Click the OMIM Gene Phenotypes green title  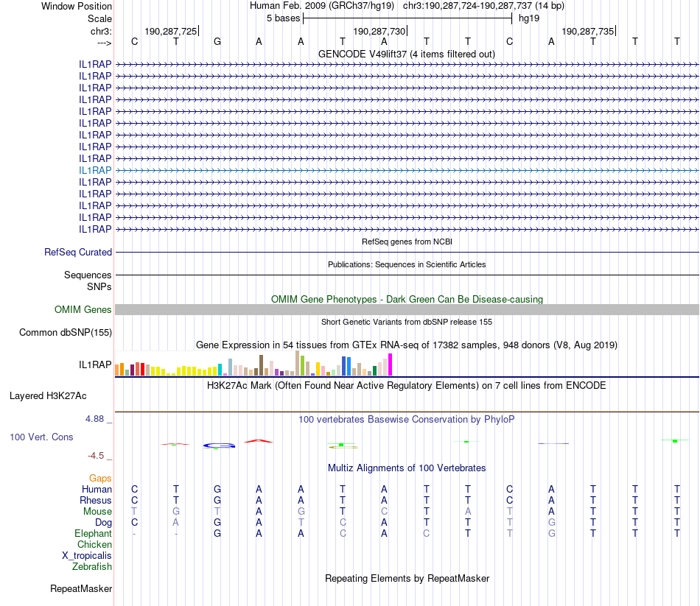pyautogui.click(x=407, y=300)
